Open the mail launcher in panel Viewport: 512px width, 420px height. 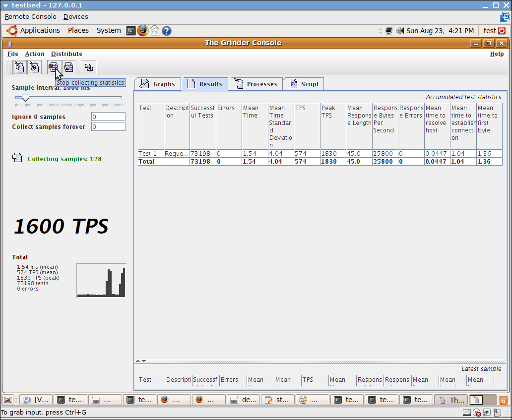click(x=155, y=31)
